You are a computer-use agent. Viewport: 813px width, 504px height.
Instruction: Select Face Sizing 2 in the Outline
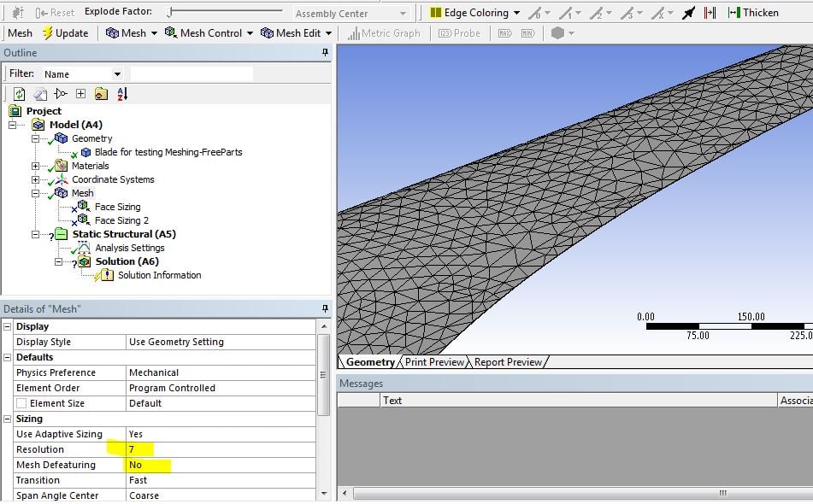[121, 220]
